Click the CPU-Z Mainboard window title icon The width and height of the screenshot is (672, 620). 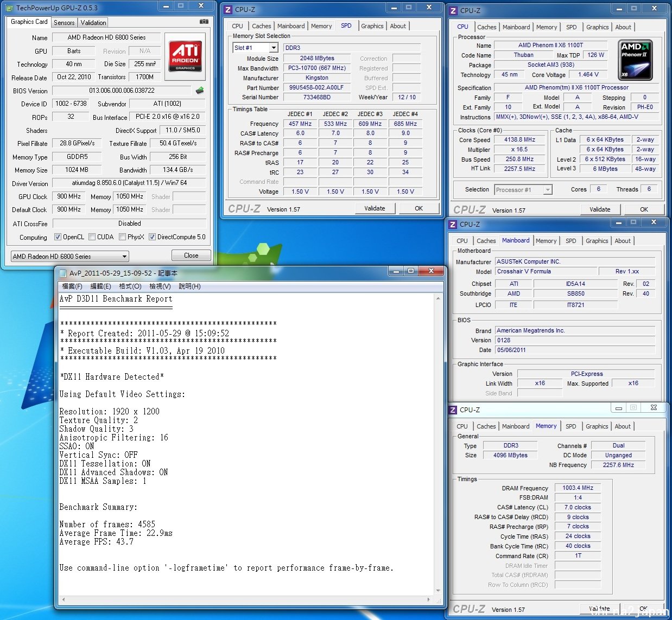click(453, 224)
